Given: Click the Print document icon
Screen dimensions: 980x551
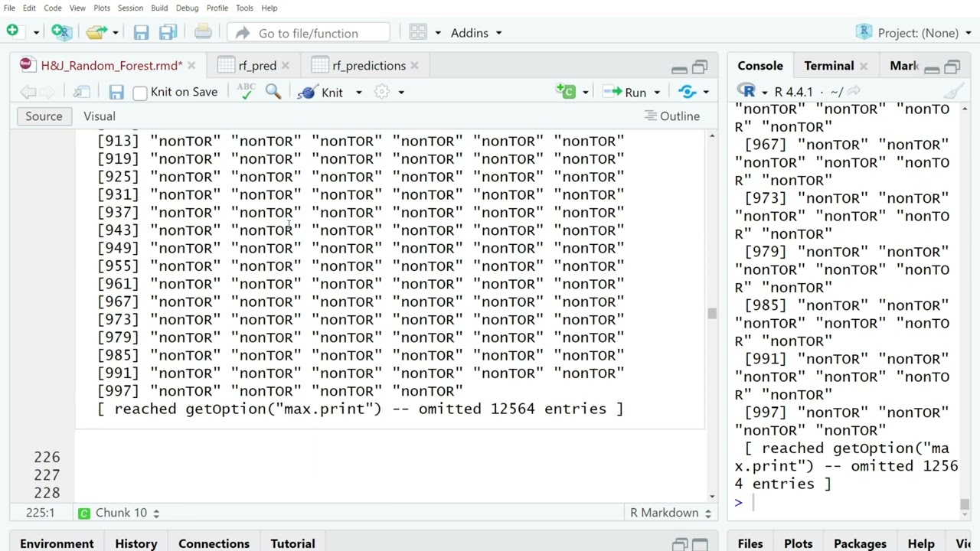Looking at the screenshot, I should coord(203,32).
